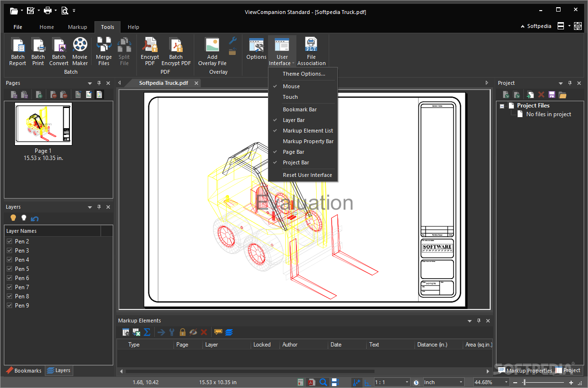Image resolution: width=588 pixels, height=388 pixels.
Task: Click the print icon in title bar
Action: point(48,10)
